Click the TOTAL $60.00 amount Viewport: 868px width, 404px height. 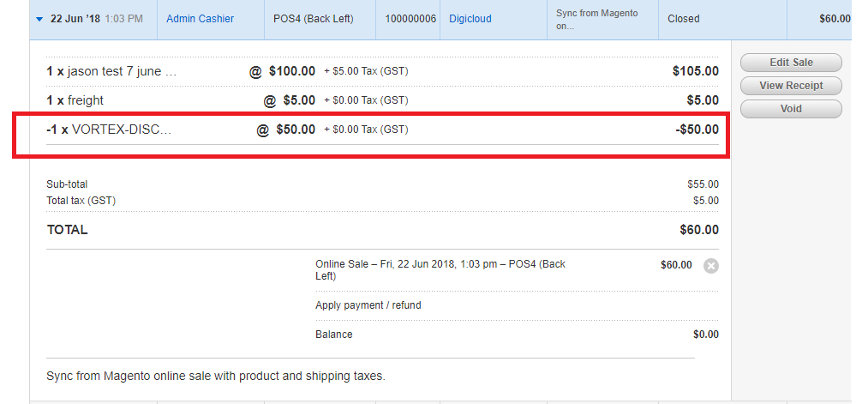pos(699,230)
